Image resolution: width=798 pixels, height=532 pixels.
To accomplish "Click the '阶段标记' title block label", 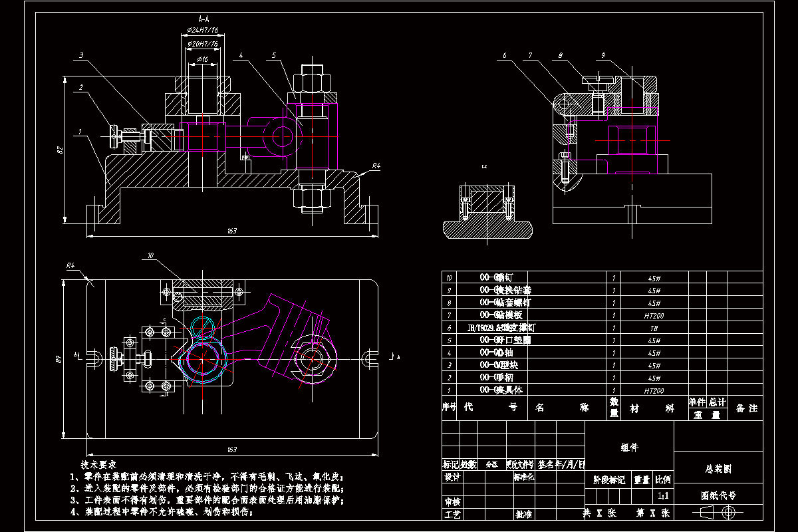I will tap(608, 479).
